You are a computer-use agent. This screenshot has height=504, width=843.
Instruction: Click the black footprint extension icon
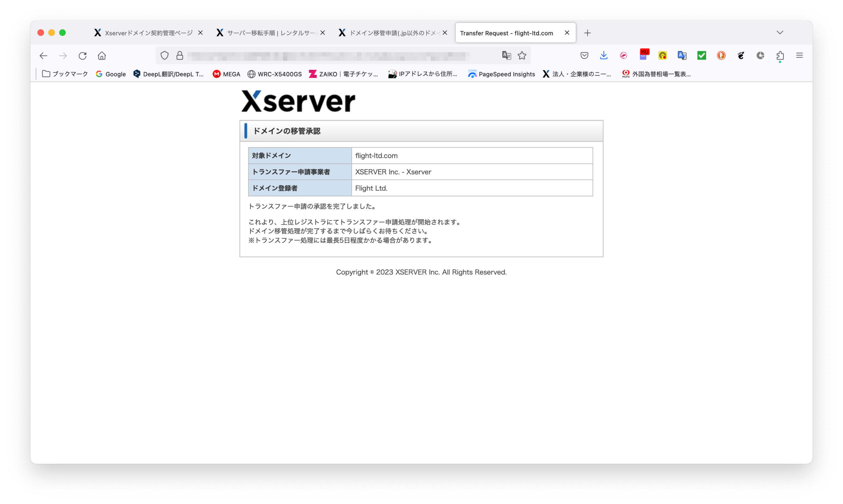tap(741, 55)
